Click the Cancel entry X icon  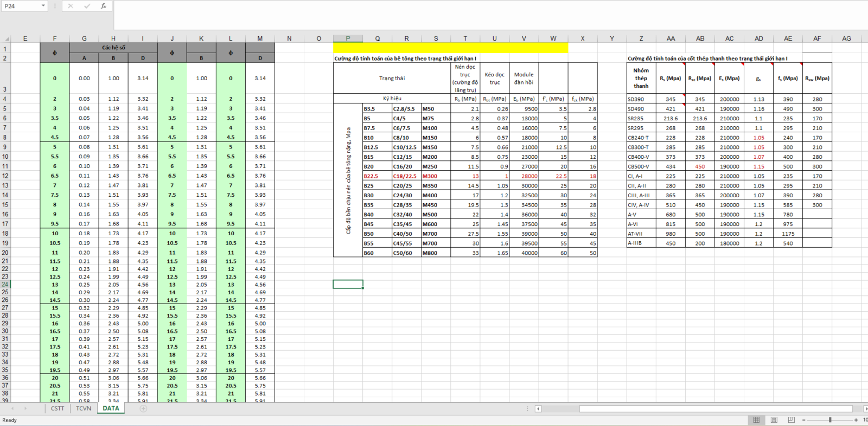point(70,6)
